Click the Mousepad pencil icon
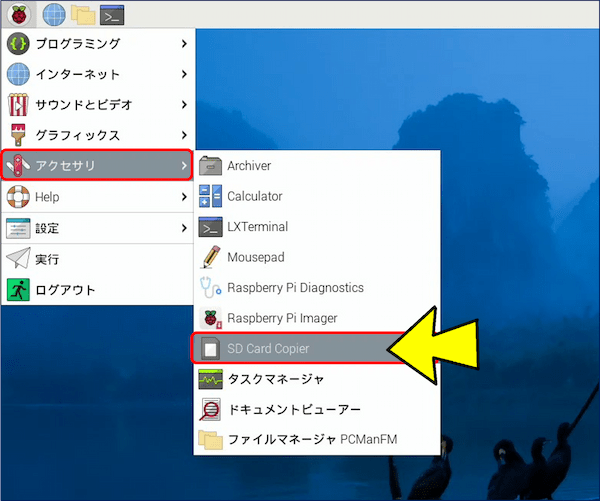This screenshot has width=600, height=501. [x=210, y=257]
